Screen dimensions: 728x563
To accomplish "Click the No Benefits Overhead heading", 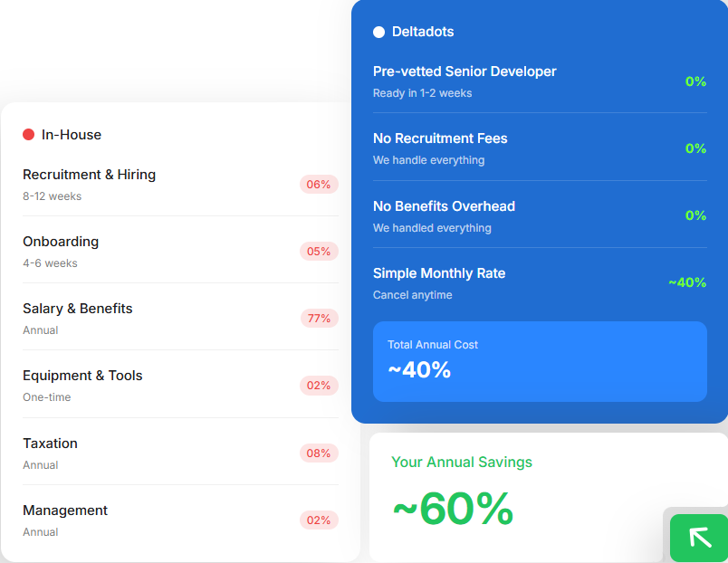I will [x=444, y=206].
